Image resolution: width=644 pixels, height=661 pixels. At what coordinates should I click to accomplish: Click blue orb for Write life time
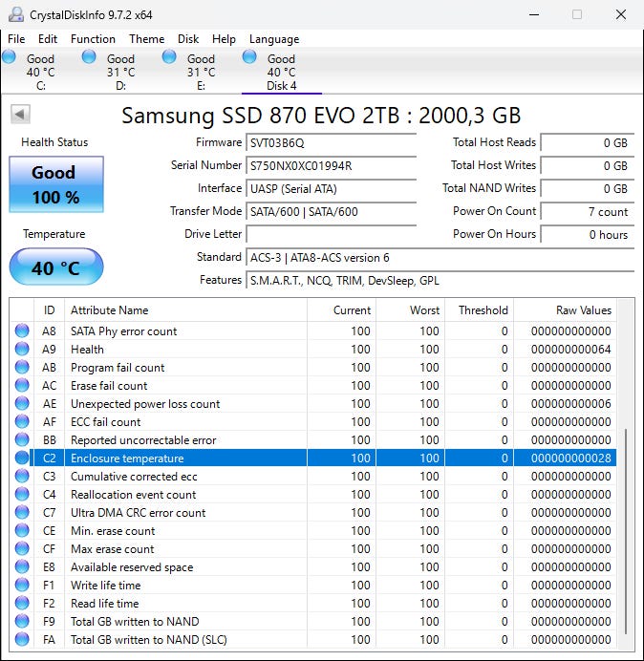22,585
